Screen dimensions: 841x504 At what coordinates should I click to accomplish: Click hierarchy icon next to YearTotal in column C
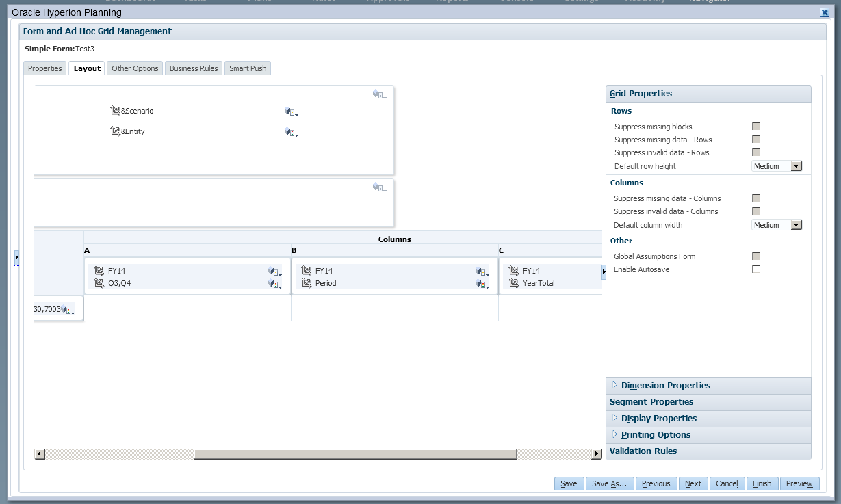pyautogui.click(x=514, y=283)
